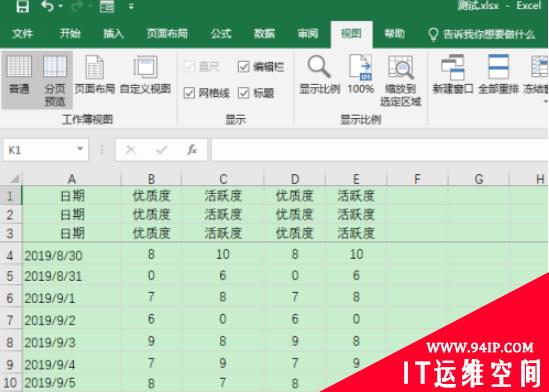Expand the Name Box dropdown arrow
This screenshot has width=549, height=392.
[80, 149]
